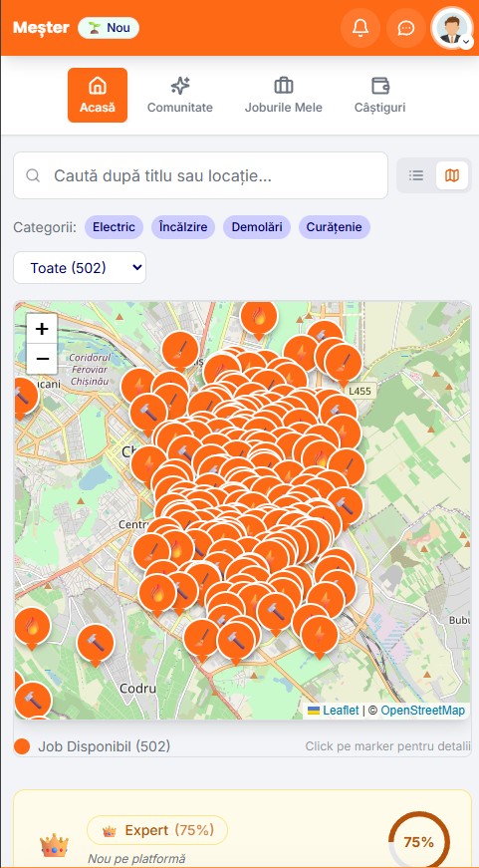Switch to the Comunitate tab
Viewport: 479px width, 868px height.
coord(180,95)
